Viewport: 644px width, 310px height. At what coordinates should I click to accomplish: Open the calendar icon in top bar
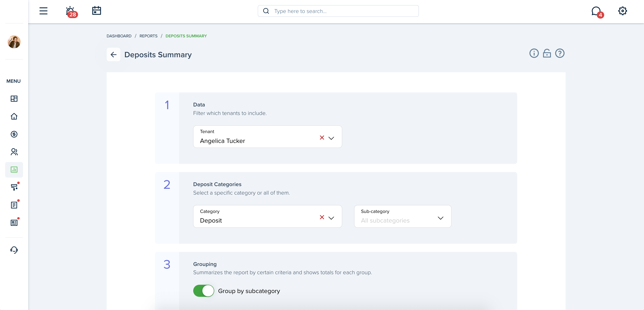pos(97,11)
